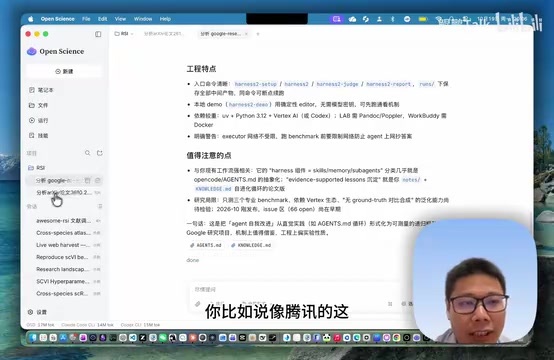Open the Reproduce scVI be... session

coord(64,257)
